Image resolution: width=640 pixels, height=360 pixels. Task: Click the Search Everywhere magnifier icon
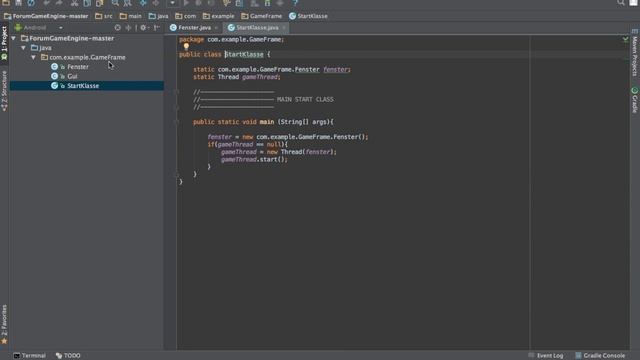pyautogui.click(x=621, y=3)
